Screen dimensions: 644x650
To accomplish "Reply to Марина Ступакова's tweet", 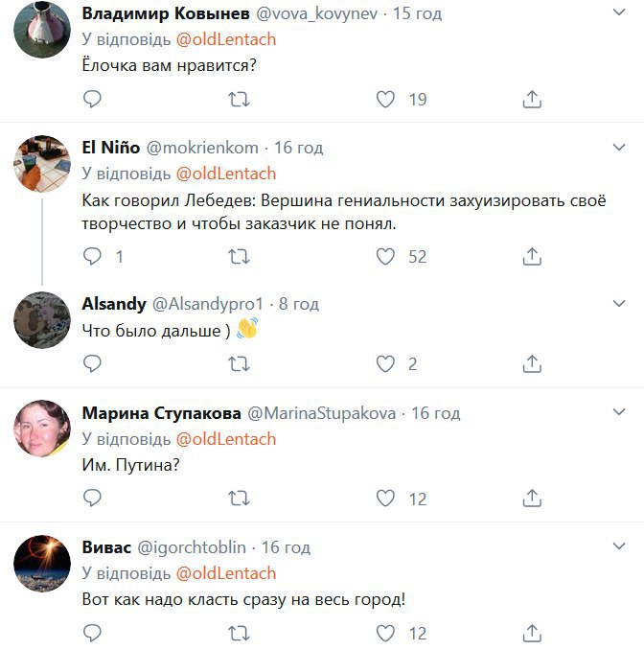I will pyautogui.click(x=93, y=499).
